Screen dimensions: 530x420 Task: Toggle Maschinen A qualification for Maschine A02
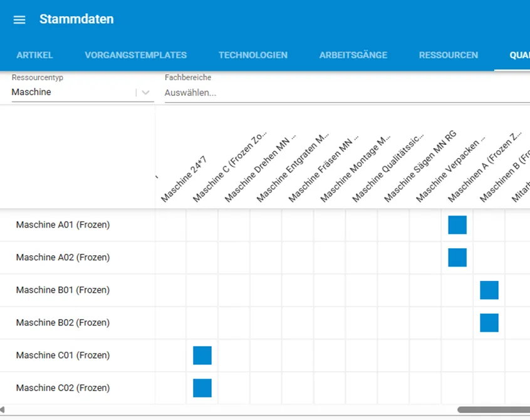click(x=457, y=258)
